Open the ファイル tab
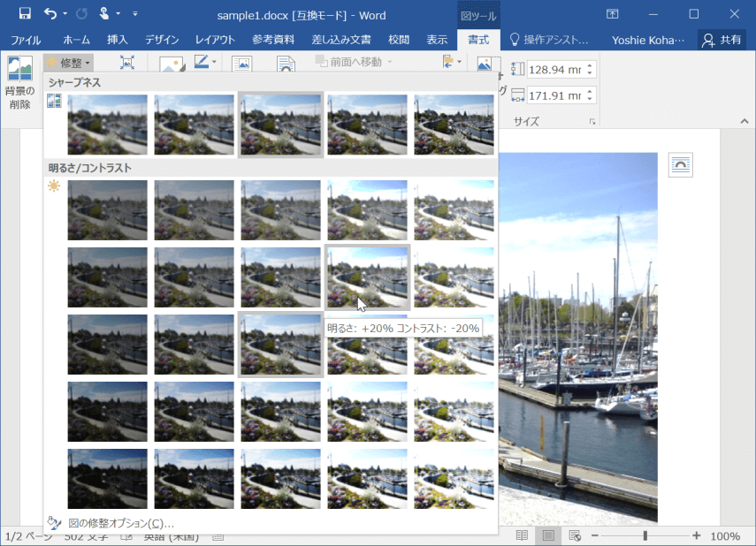The image size is (756, 546). point(26,40)
